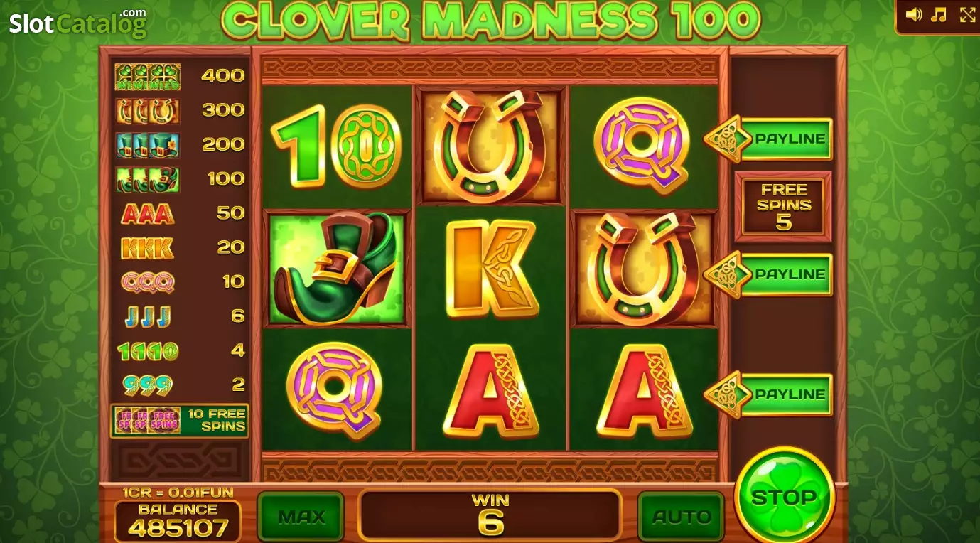This screenshot has height=543, width=980.
Task: Select the middle PAYLINE arrow indicator
Action: point(768,274)
